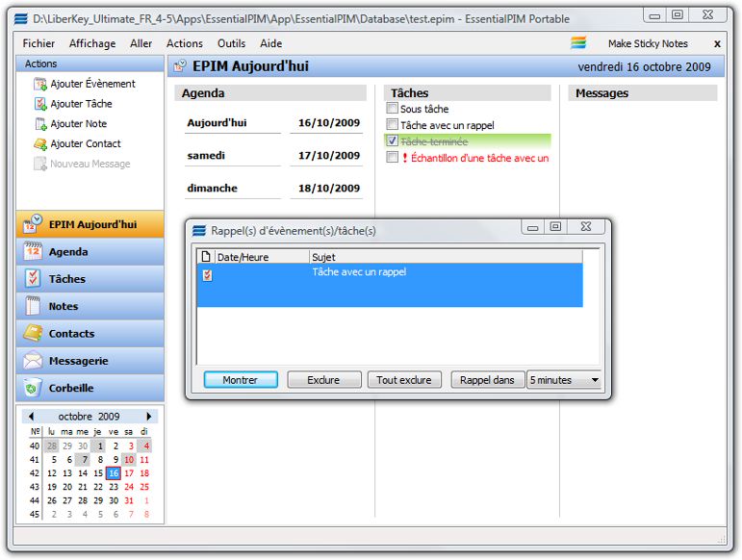This screenshot has width=742, height=560.
Task: Click the Make Sticky Notes colored icon
Action: tap(578, 43)
